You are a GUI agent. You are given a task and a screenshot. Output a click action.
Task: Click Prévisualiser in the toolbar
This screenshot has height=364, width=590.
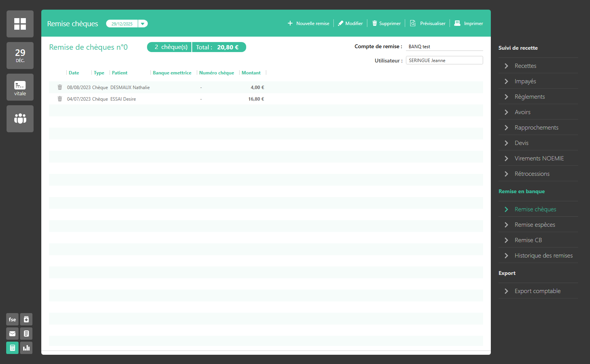(x=428, y=24)
